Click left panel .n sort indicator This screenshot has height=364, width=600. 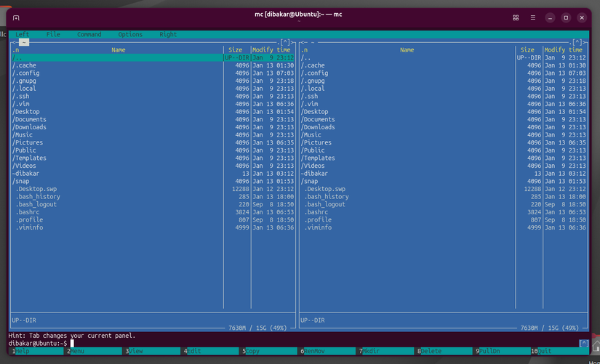[16, 50]
